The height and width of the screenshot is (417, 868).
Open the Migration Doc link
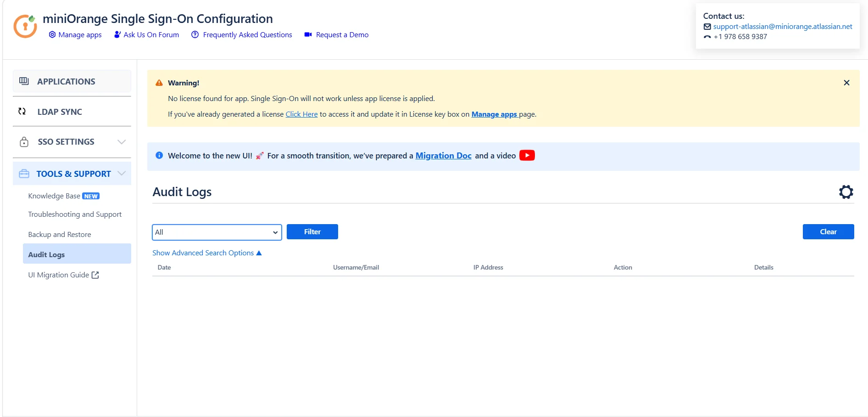444,156
